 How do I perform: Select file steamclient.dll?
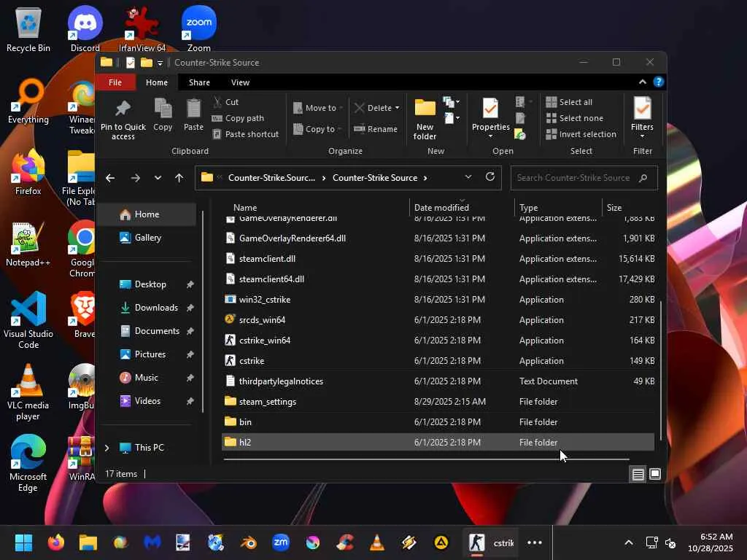coord(438,259)
